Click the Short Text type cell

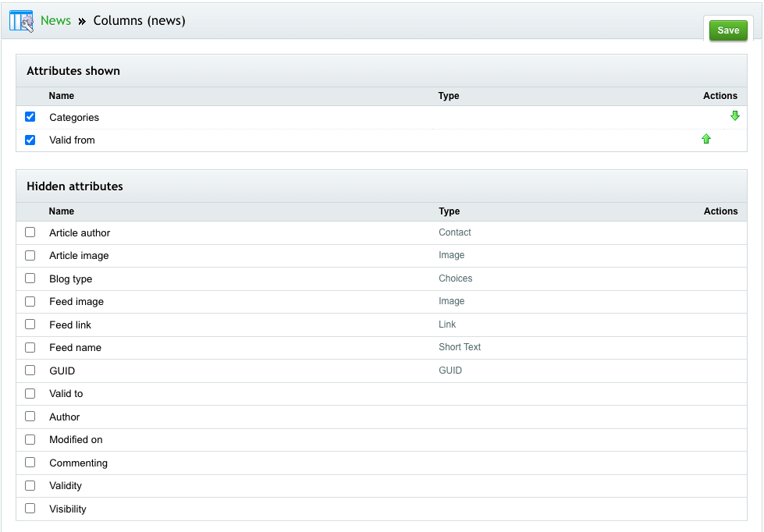pos(460,347)
